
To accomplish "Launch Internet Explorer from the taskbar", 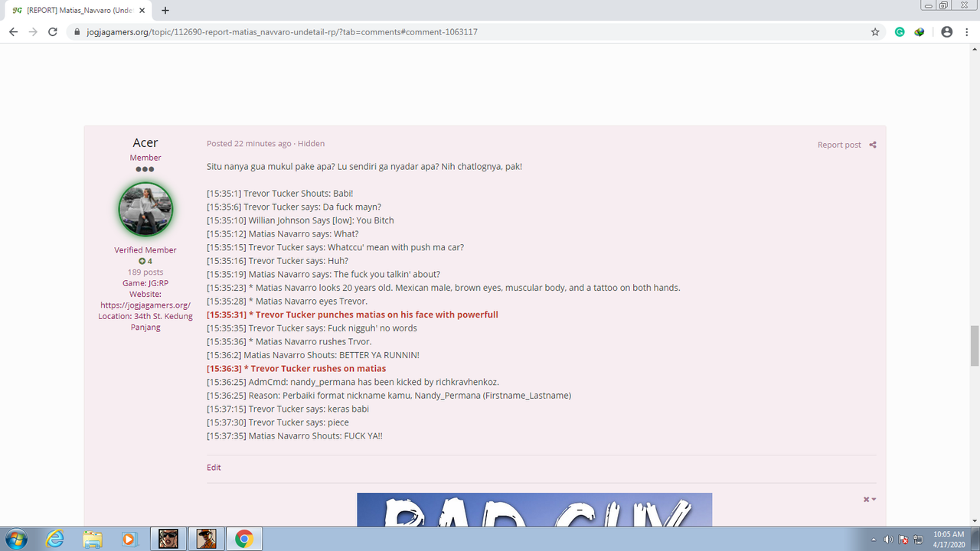I will [54, 539].
